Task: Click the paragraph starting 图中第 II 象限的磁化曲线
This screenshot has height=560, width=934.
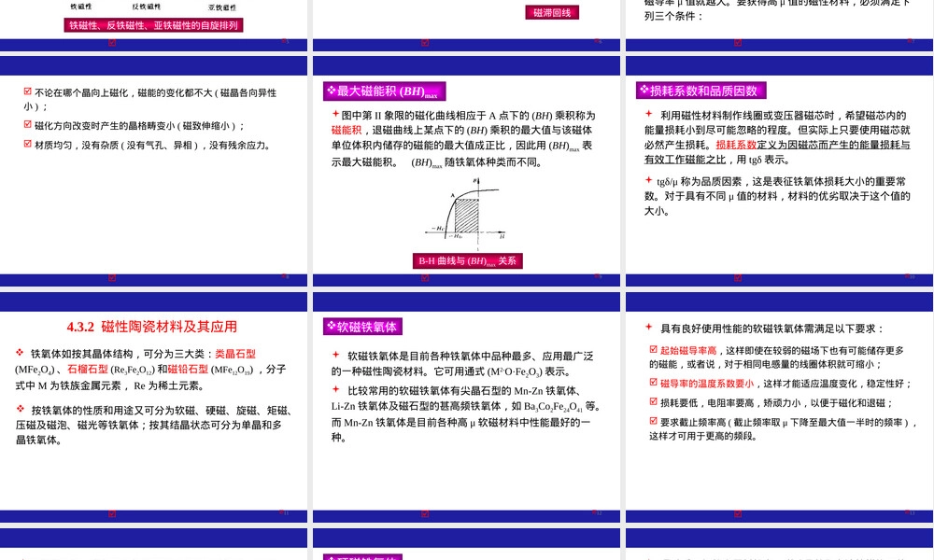Action: click(x=463, y=139)
